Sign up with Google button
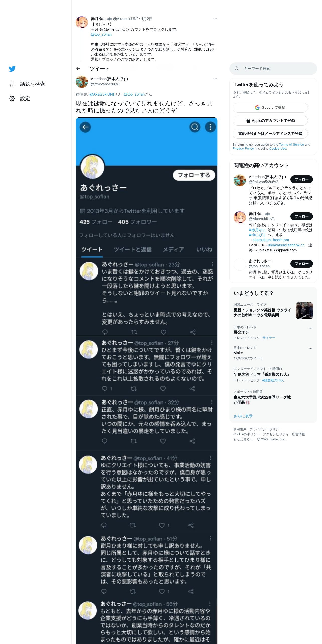 270,108
